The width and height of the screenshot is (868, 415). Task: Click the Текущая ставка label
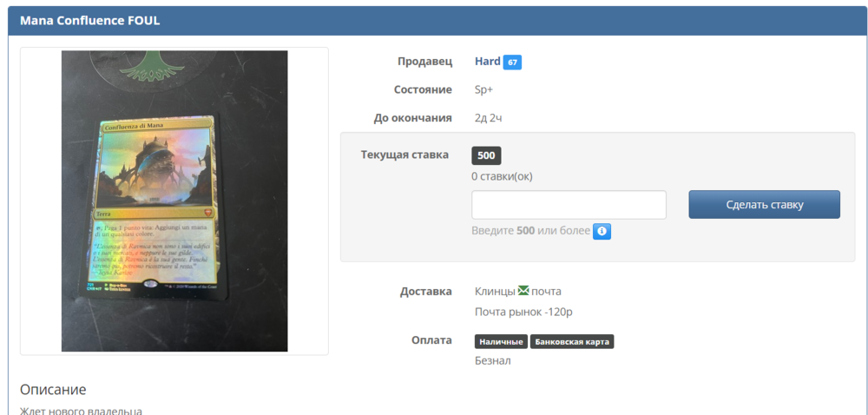404,155
